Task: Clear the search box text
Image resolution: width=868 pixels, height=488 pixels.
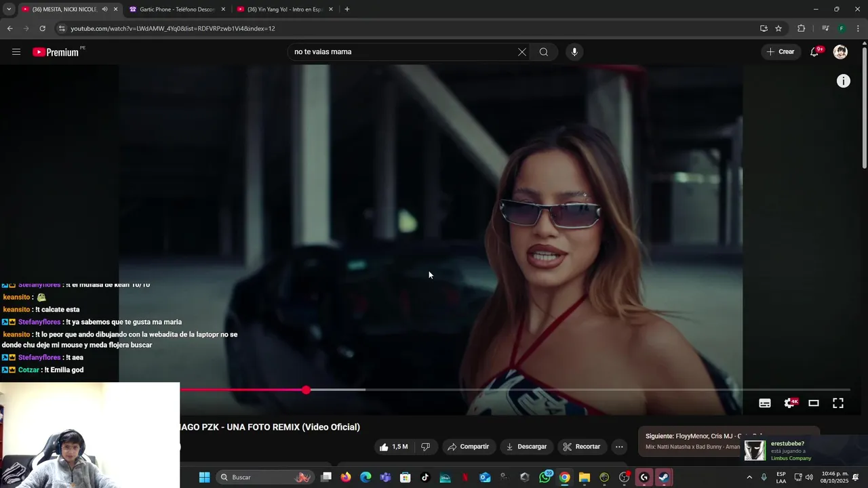Action: click(x=522, y=52)
